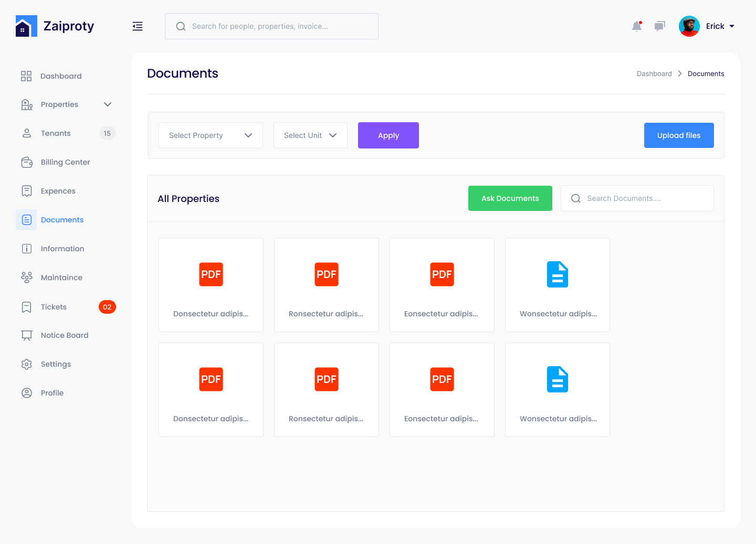The image size is (756, 544).
Task: Click the Settings gear icon
Action: point(27,364)
